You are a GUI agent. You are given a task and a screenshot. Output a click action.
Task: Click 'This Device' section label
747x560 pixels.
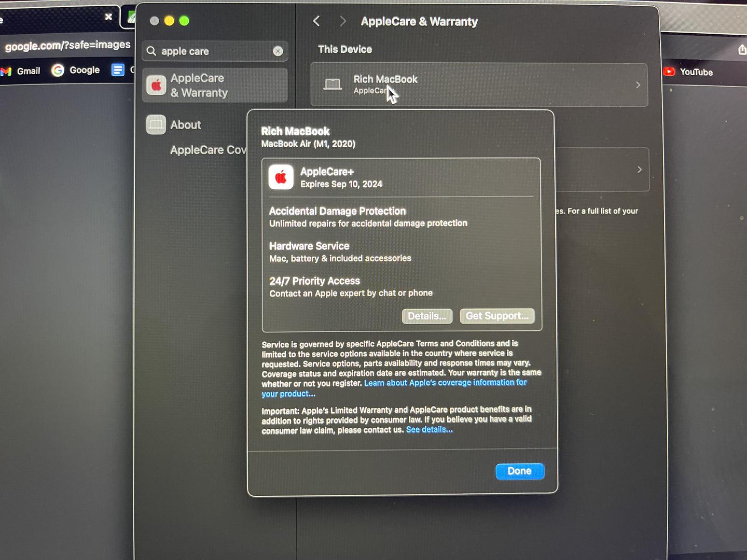(x=345, y=49)
